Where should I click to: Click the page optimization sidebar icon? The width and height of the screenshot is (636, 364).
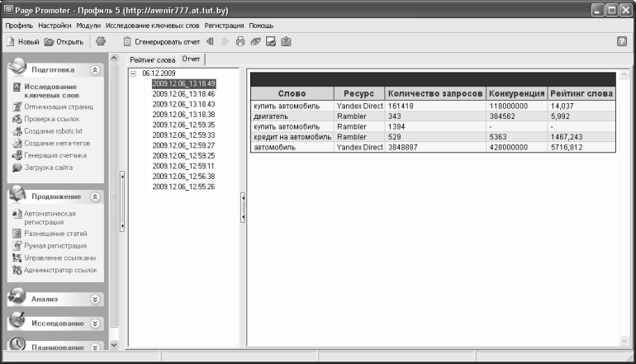click(x=17, y=106)
